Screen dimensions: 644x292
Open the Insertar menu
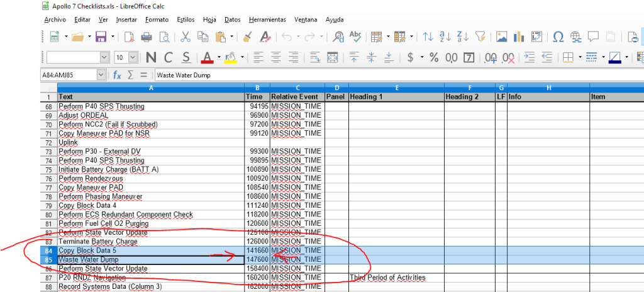click(x=126, y=20)
